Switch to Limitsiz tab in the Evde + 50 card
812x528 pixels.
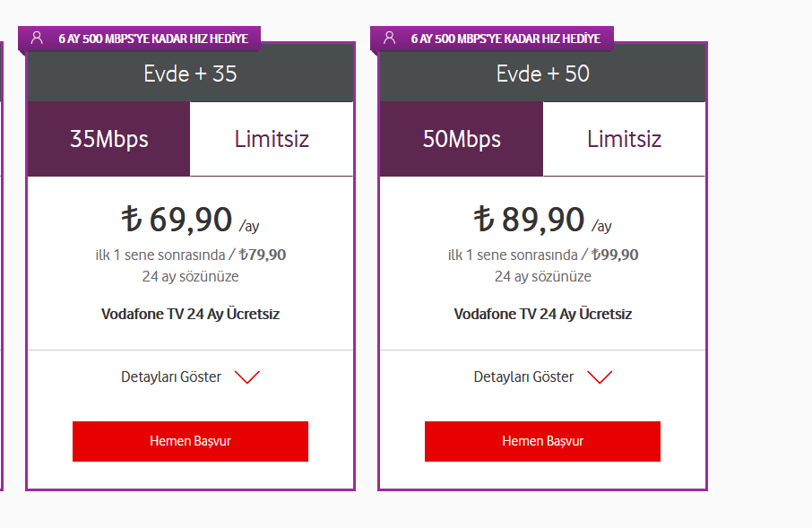point(625,139)
